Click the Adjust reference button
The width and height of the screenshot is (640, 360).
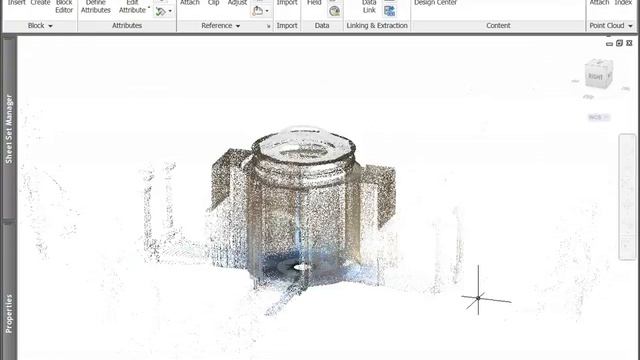click(237, 3)
